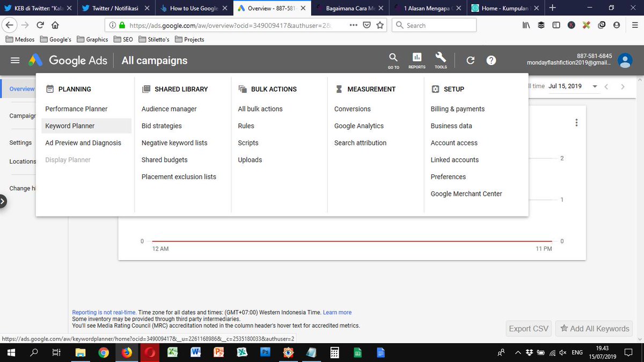This screenshot has height=362, width=644.
Task: Click the Google Ads logo
Action: coord(68,61)
